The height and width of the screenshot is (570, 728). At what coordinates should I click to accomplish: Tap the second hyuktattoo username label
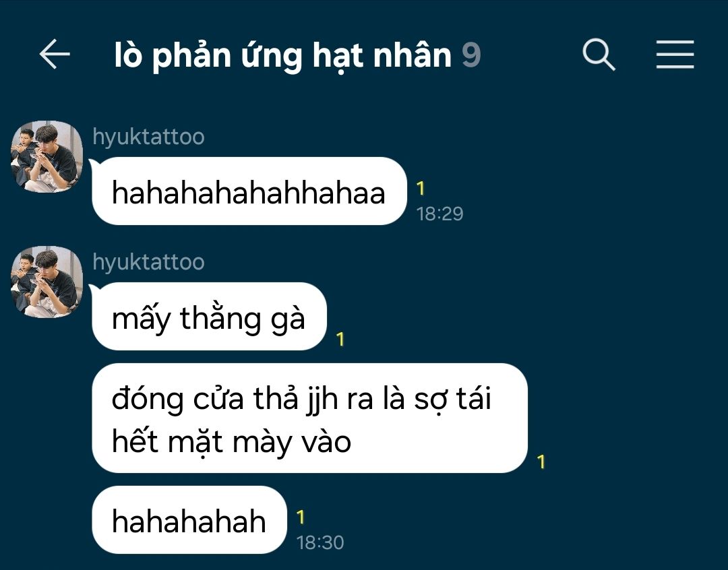pyautogui.click(x=148, y=262)
